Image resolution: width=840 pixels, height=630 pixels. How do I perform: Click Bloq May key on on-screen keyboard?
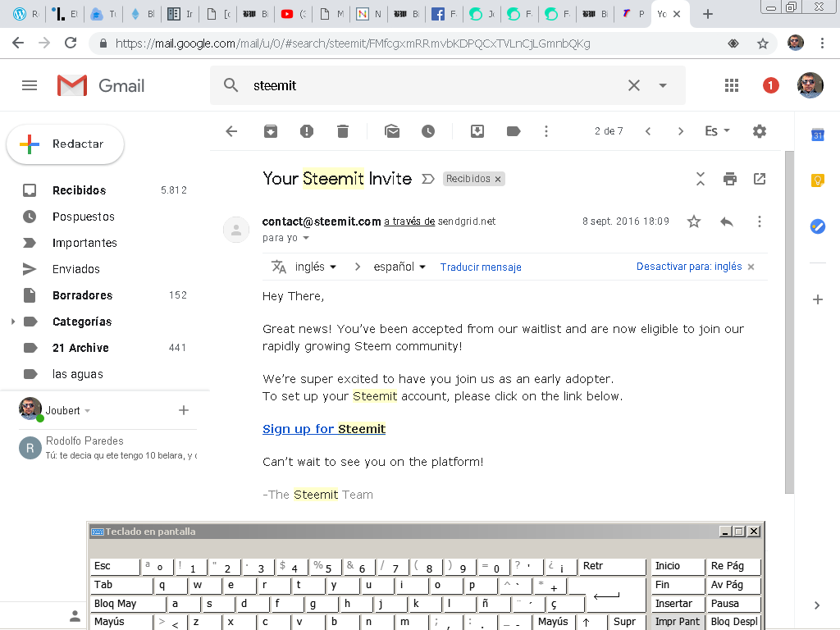[x=129, y=604]
